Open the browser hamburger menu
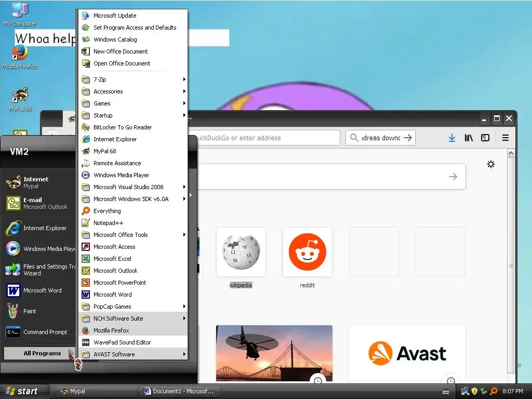 pos(505,138)
